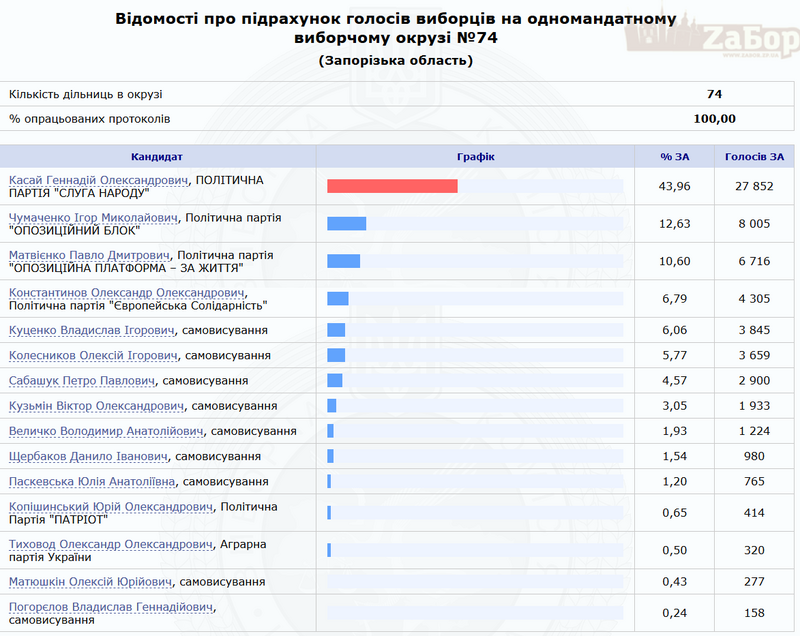Select Колесников Олексій Ігорович link
Viewport: 800px width, 636px height.
pyautogui.click(x=93, y=355)
